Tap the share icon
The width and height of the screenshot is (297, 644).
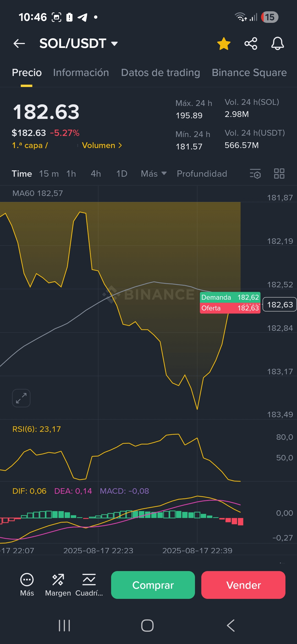pyautogui.click(x=251, y=43)
